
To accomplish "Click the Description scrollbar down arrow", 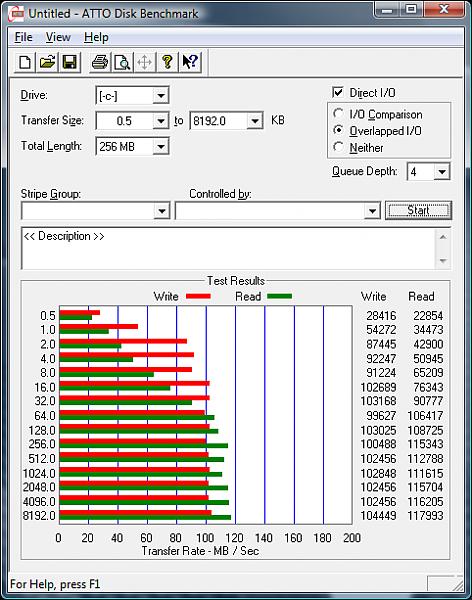I will pos(443,261).
